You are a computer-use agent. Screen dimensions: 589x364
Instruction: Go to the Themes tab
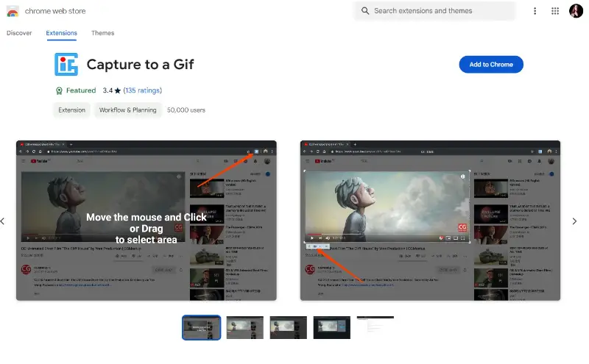point(102,33)
